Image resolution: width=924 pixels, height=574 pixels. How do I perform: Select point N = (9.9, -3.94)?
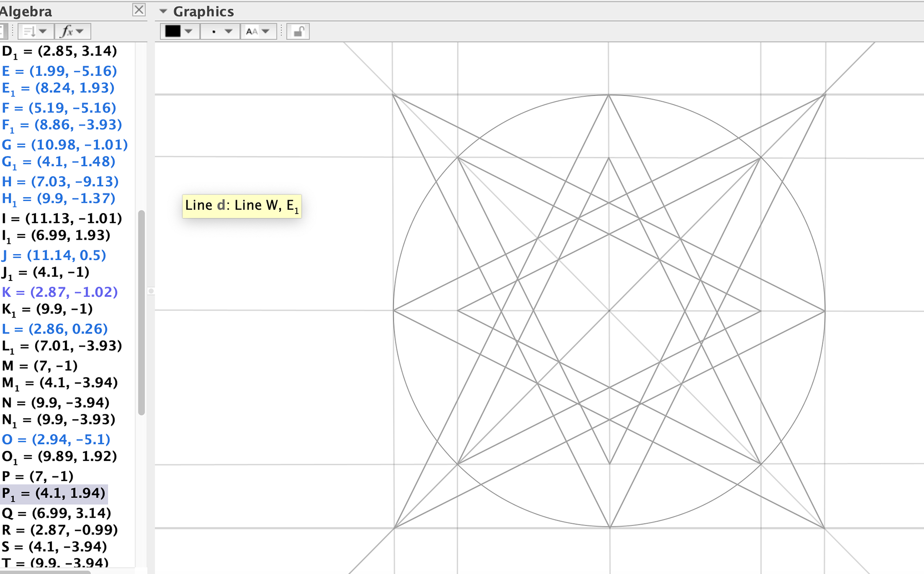point(55,402)
